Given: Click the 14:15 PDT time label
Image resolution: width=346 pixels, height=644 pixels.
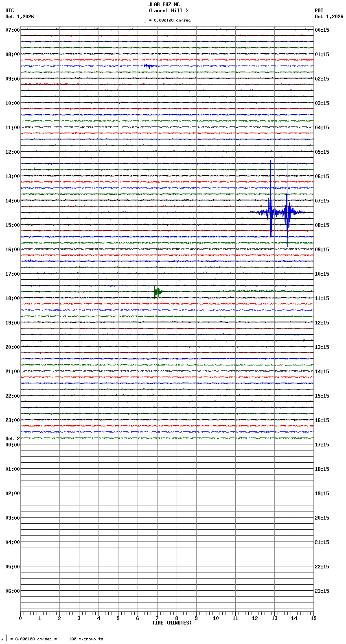Looking at the screenshot, I should click(x=322, y=372).
